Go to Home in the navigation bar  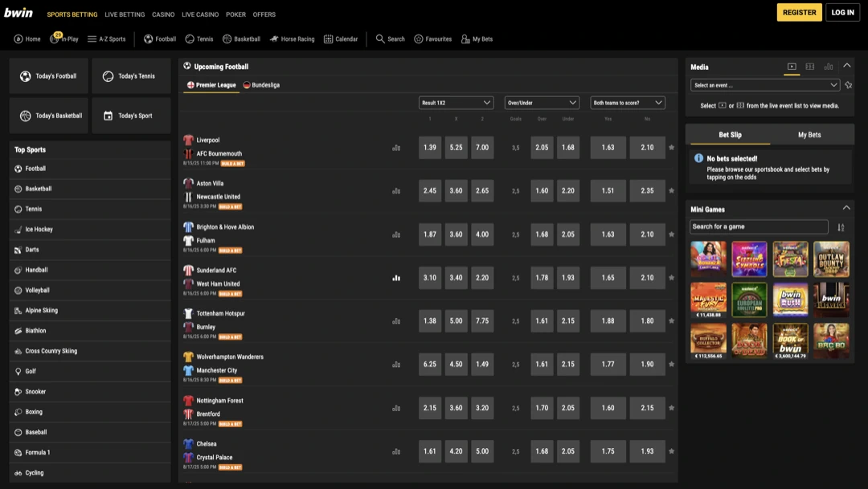[27, 39]
